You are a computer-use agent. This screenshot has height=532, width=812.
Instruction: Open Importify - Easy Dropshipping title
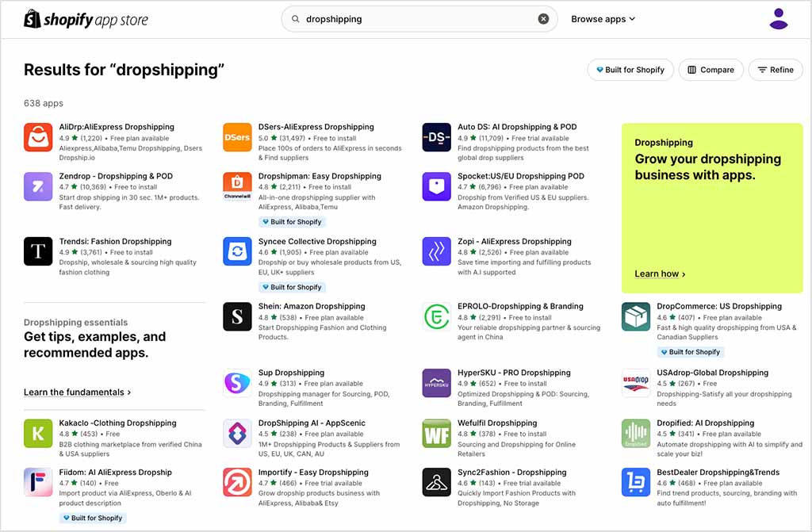(x=313, y=473)
